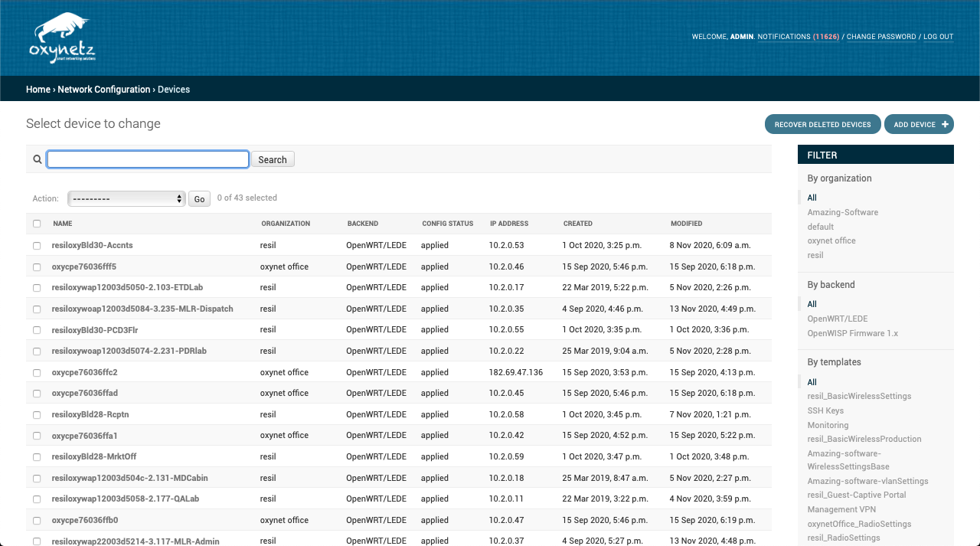The height and width of the screenshot is (546, 980).
Task: Click the Search button
Action: tap(273, 159)
